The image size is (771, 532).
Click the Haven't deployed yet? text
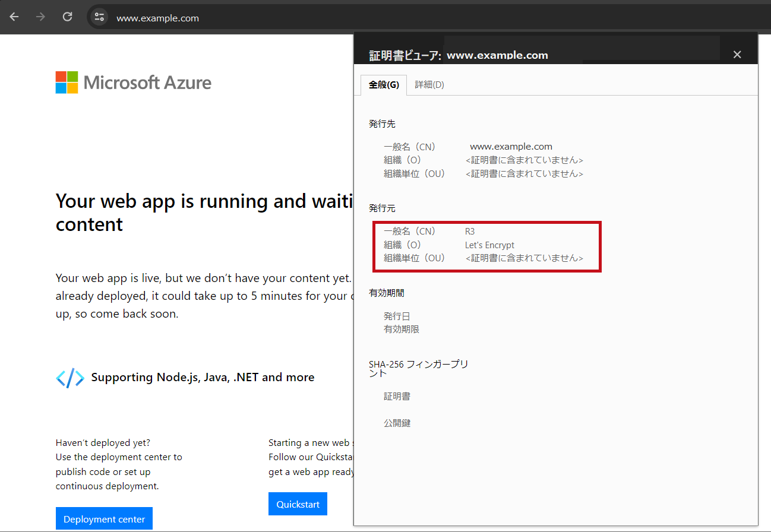pos(103,443)
